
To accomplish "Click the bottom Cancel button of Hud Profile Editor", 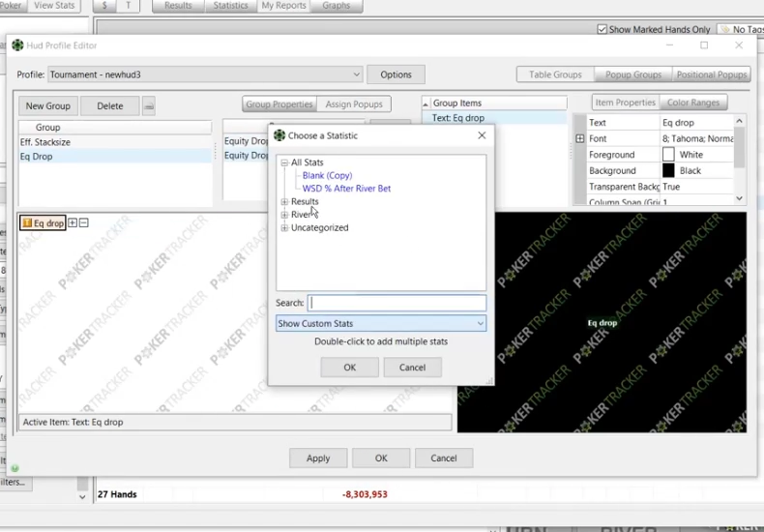I will click(x=443, y=458).
